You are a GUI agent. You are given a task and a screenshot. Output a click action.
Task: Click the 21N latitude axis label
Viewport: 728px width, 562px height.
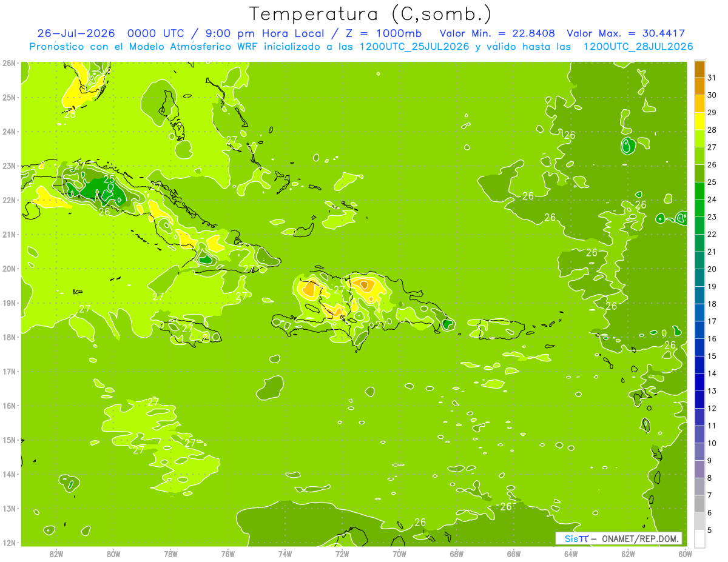pos(9,234)
